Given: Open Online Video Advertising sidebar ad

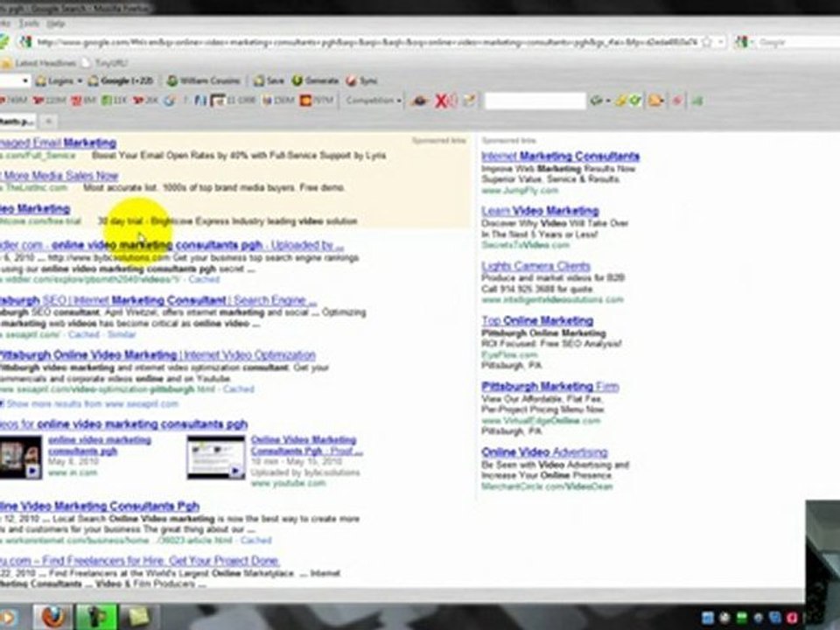Looking at the screenshot, I should [544, 451].
